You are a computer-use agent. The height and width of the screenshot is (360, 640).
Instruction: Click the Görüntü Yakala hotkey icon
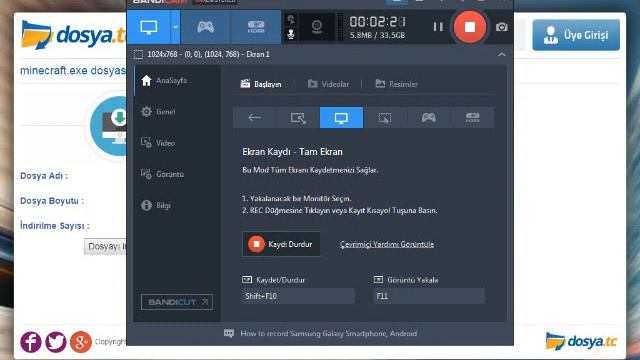click(378, 280)
